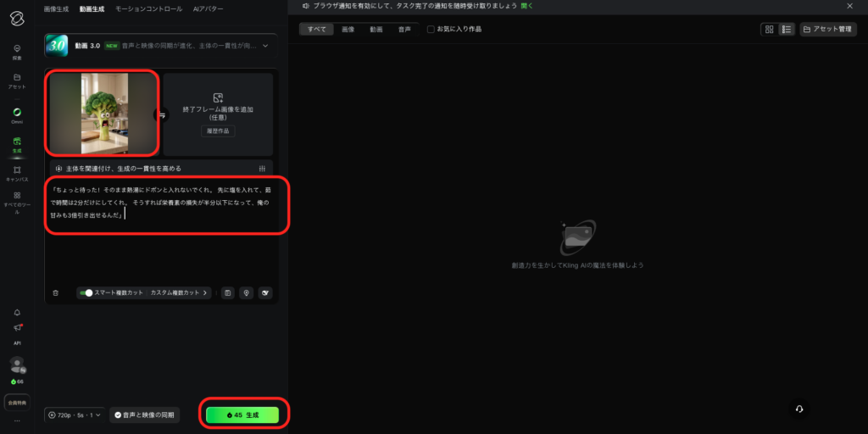Click the 会員特典 button
Screen dimensions: 868x434
(17, 403)
